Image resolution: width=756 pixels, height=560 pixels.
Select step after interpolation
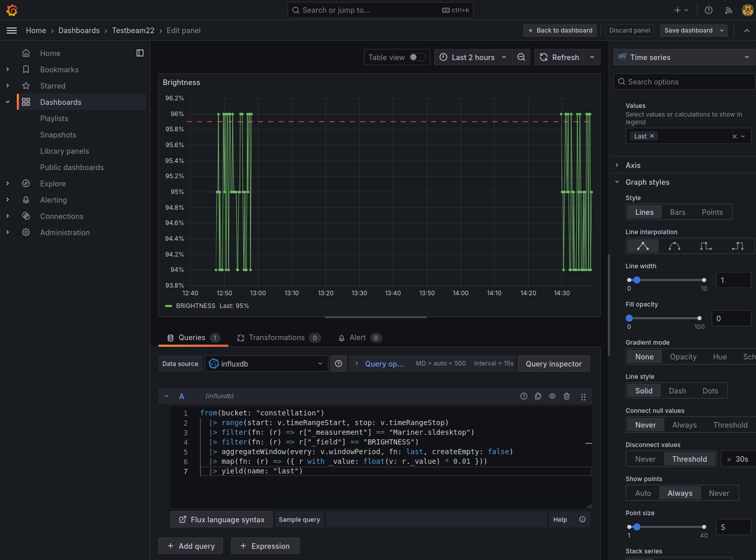[x=738, y=246]
